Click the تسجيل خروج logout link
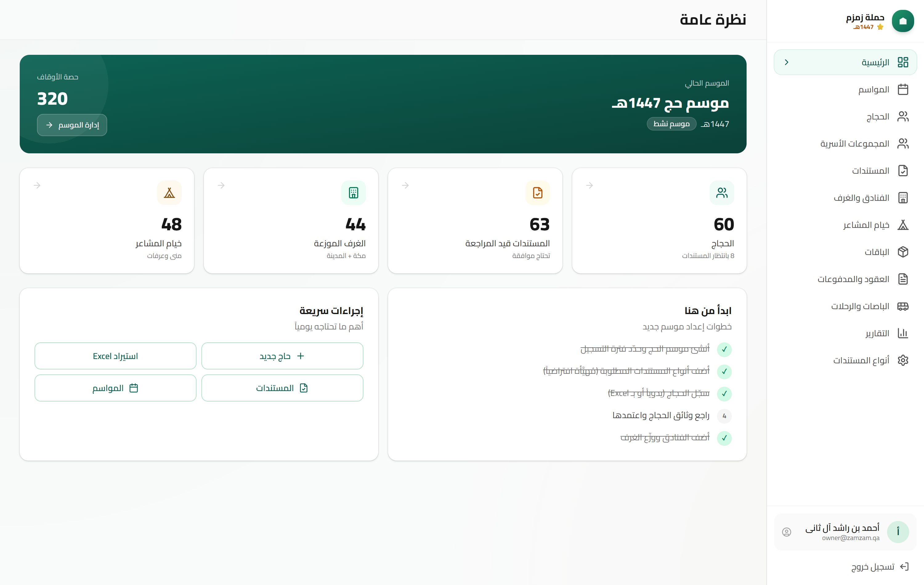This screenshot has width=924, height=585. pos(880,567)
